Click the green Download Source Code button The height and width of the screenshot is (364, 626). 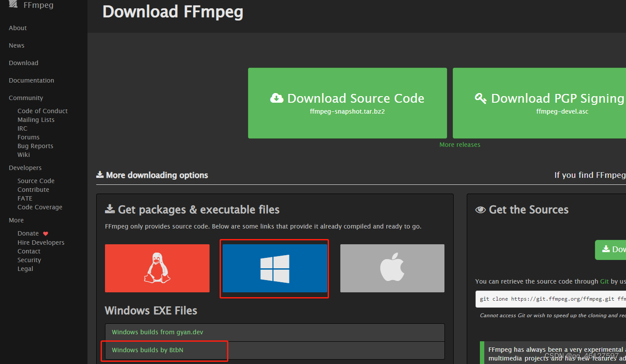347,103
